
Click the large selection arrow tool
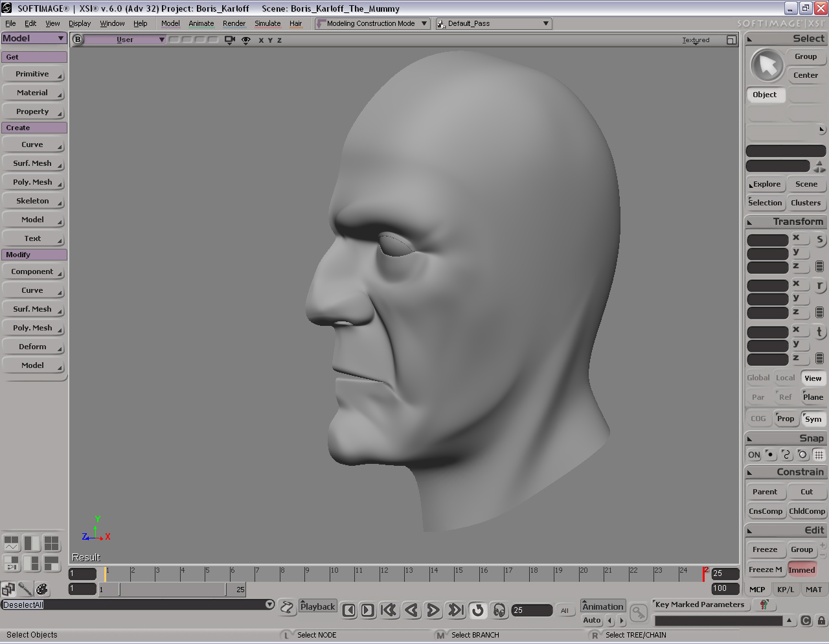pyautogui.click(x=767, y=65)
